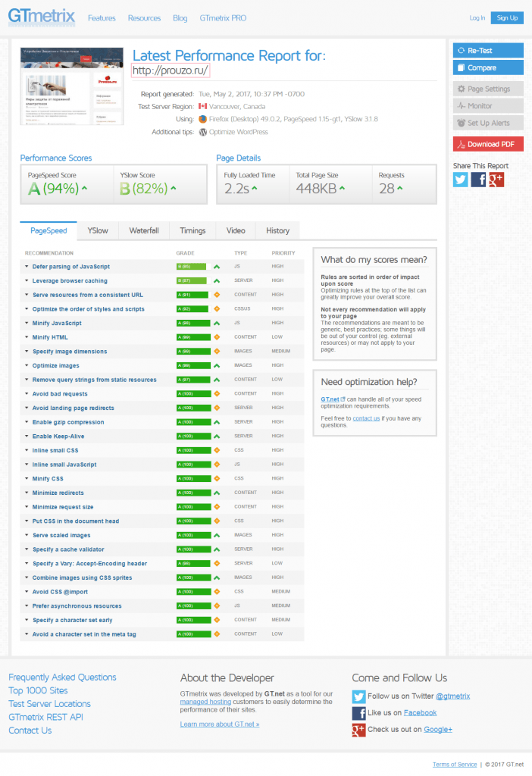
Task: Click trend arrow next to Fully Loaded Time
Action: click(255, 188)
